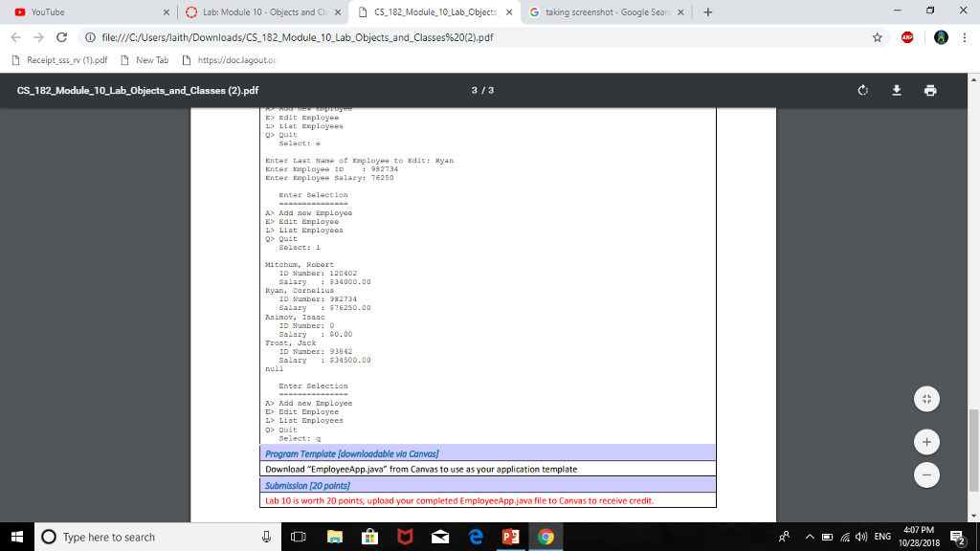Open the ad blocker extension
980x551 pixels.
coord(905,37)
